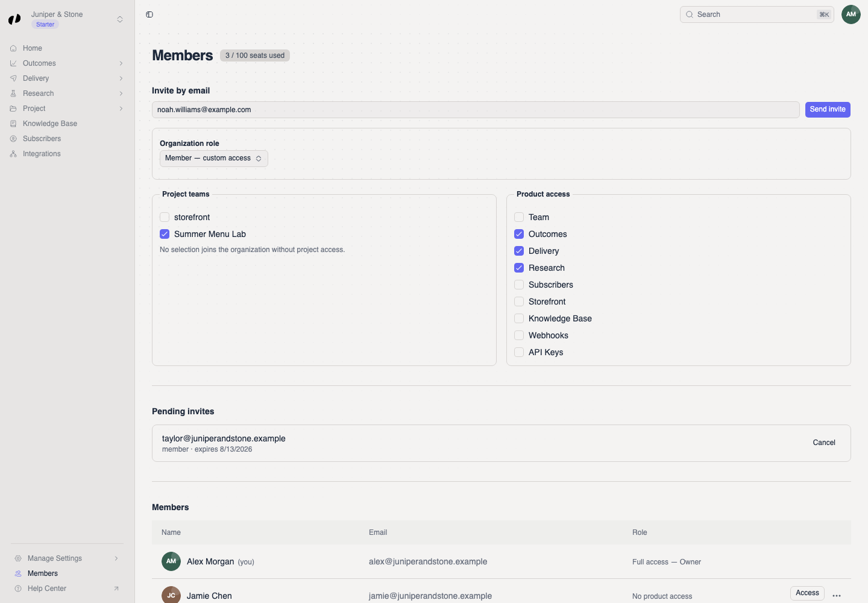Image resolution: width=868 pixels, height=603 pixels.
Task: Cancel the taylor@juniperandstone.example invite
Action: (824, 443)
